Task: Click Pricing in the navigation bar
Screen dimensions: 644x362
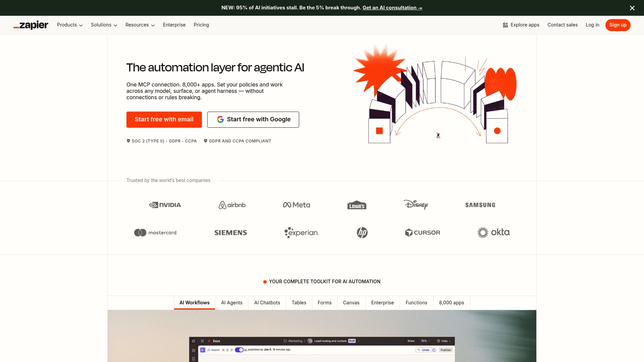Action: coord(201,25)
